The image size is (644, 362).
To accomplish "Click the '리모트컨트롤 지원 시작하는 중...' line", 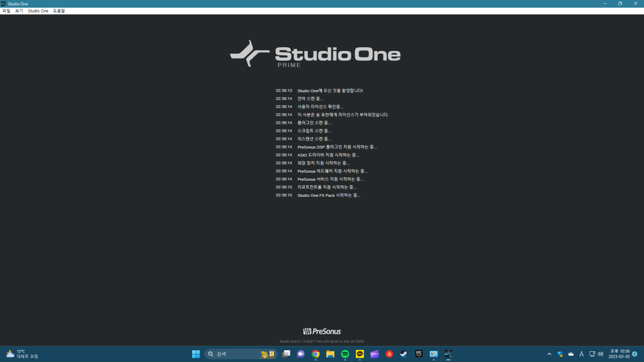I will [327, 187].
